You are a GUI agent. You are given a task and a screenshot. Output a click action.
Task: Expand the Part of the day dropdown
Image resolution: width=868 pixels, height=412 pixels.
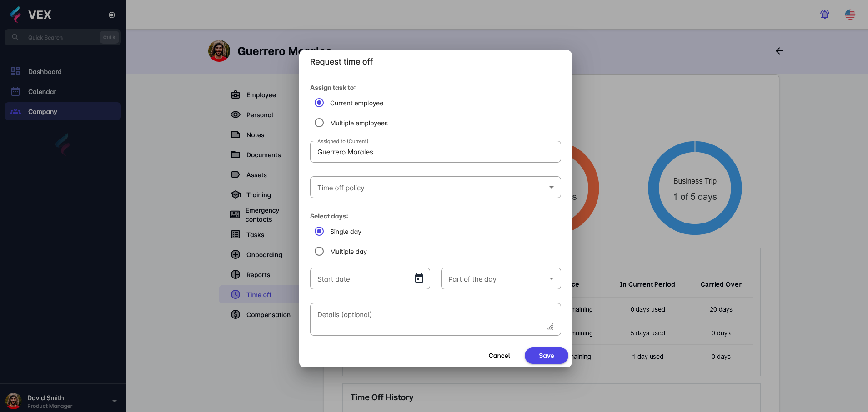click(x=501, y=279)
